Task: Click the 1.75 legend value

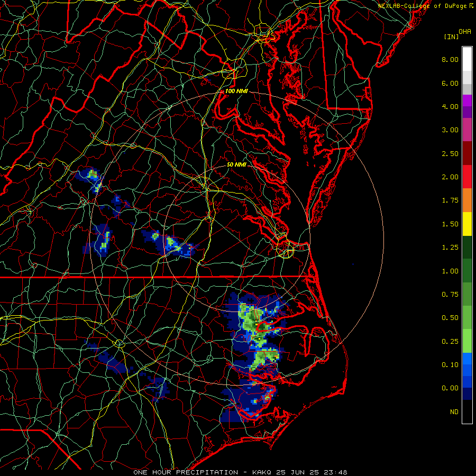Action: point(450,200)
